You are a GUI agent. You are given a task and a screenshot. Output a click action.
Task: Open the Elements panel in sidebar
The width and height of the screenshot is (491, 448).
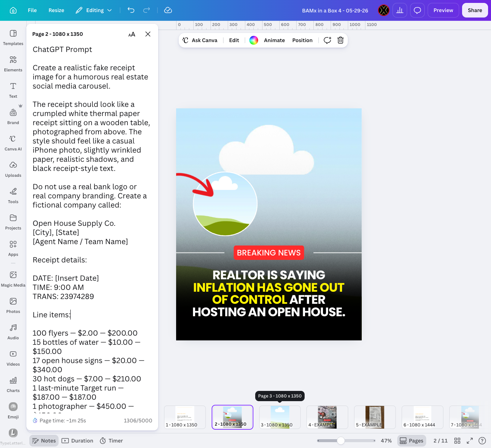click(13, 64)
